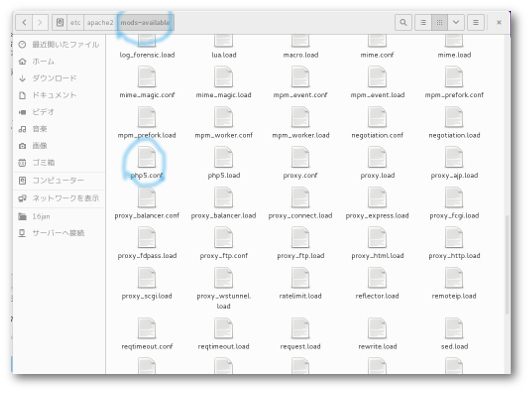Viewport: 530px width, 393px height.
Task: Open the hamburger location menu
Action: point(476,23)
